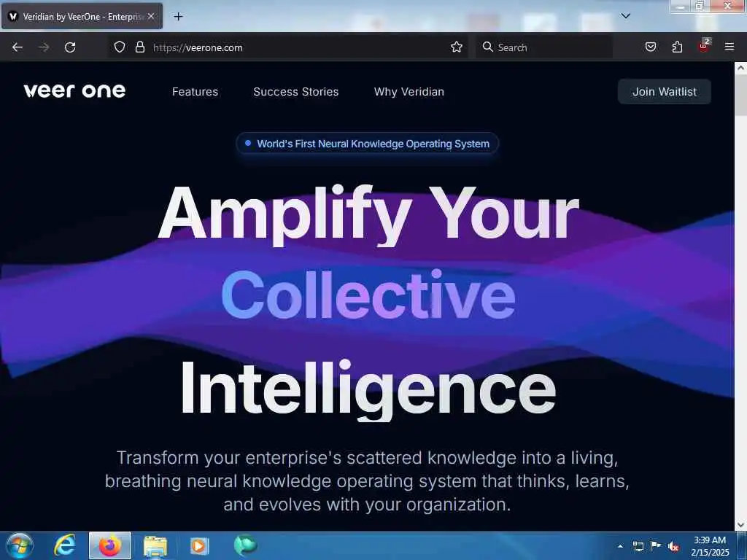Open the Action Center flag icon

click(x=656, y=545)
